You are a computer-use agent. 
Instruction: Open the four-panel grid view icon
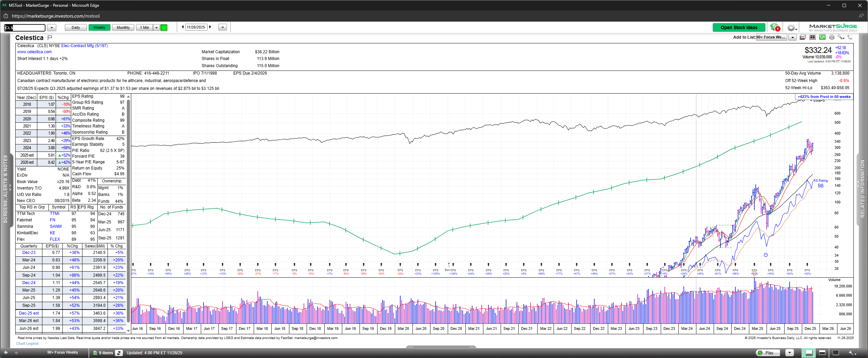[813, 37]
